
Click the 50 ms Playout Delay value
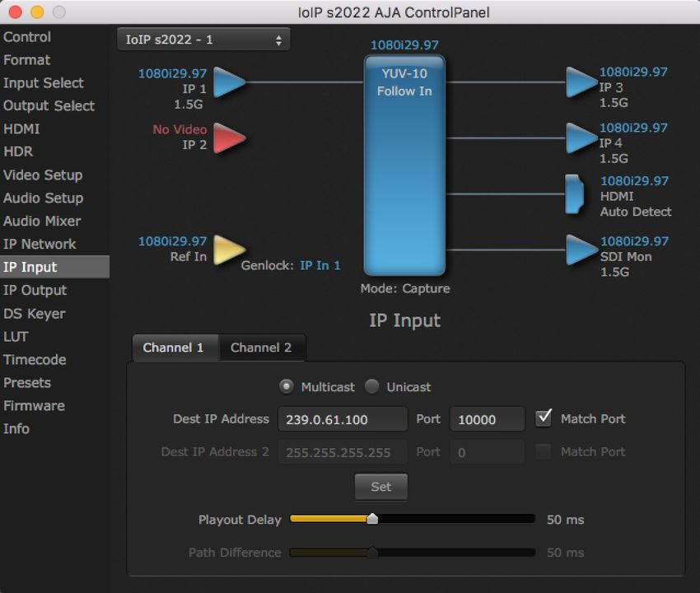[x=565, y=520]
